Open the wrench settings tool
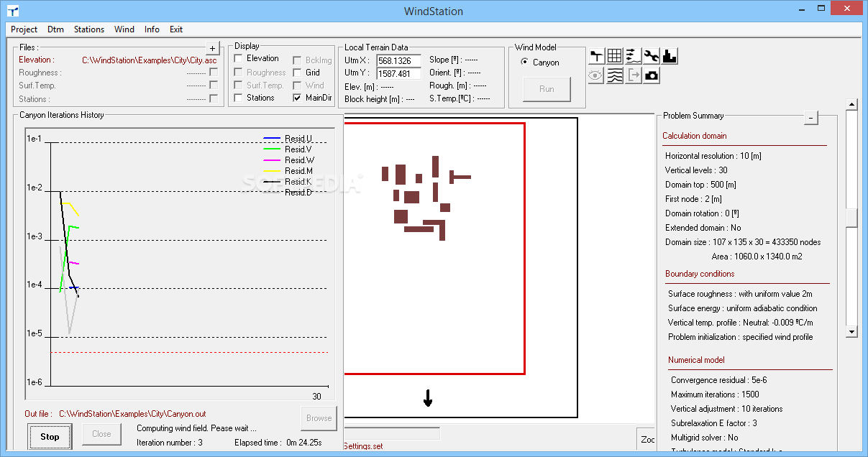This screenshot has width=868, height=457. tap(652, 56)
